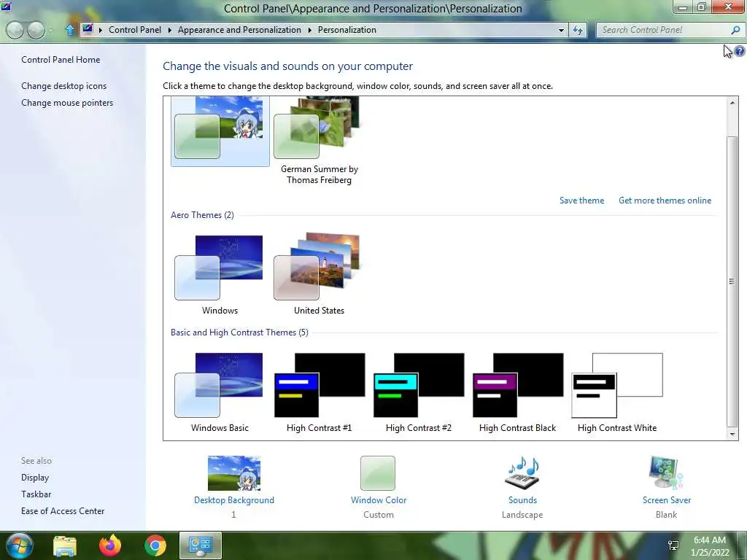Image resolution: width=747 pixels, height=560 pixels.
Task: Click the Personalization taskbar button
Action: pos(200,545)
